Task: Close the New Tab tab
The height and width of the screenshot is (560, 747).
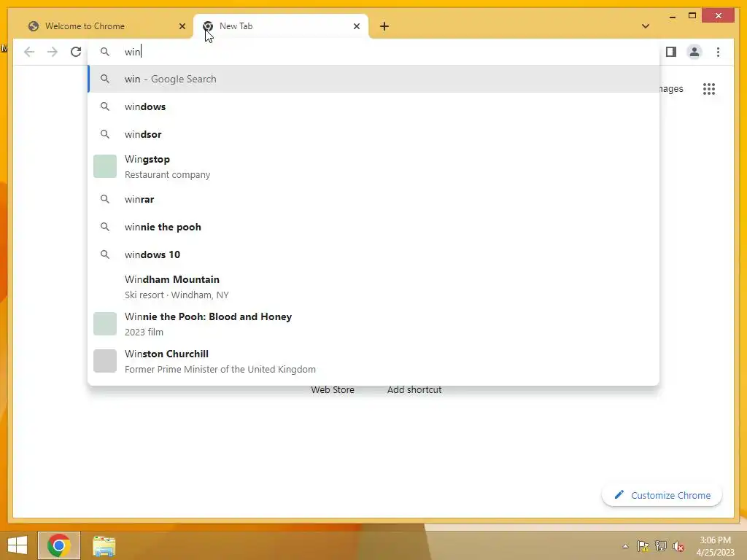Action: [x=356, y=26]
